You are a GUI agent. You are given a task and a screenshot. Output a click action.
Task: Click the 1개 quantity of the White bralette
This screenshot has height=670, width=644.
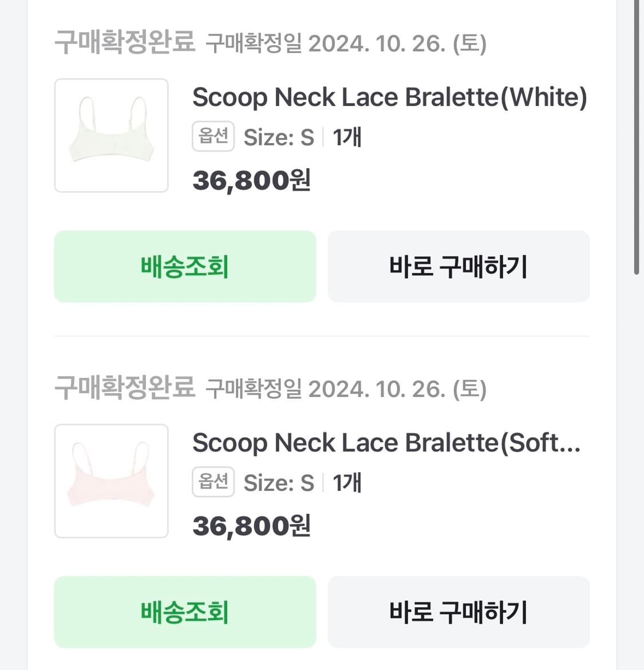pyautogui.click(x=347, y=137)
